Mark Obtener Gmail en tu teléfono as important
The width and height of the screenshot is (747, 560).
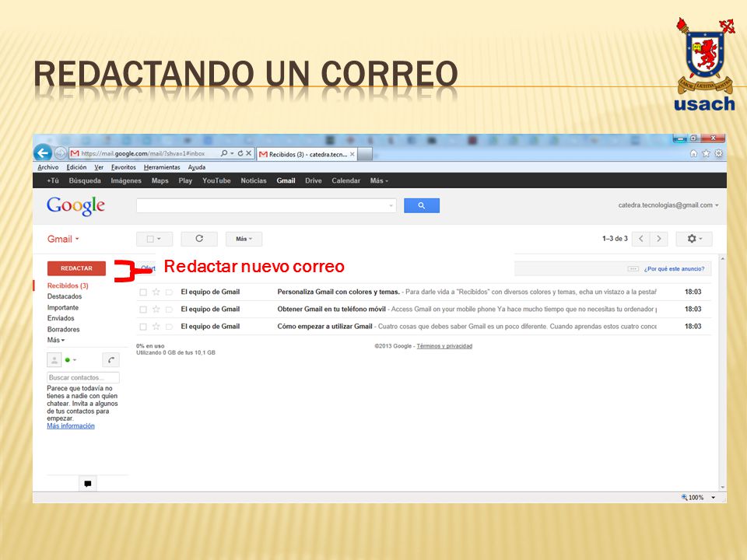(169, 309)
